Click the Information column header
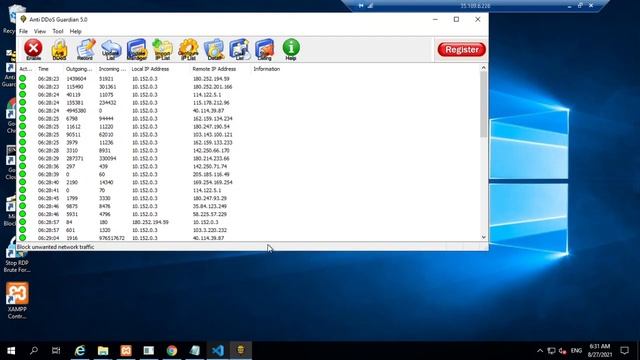The image size is (640, 360). [x=267, y=69]
